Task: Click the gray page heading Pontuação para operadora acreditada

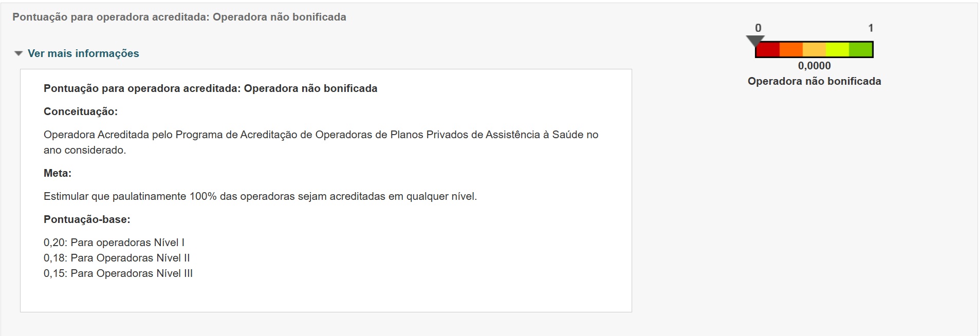Action: point(179,17)
